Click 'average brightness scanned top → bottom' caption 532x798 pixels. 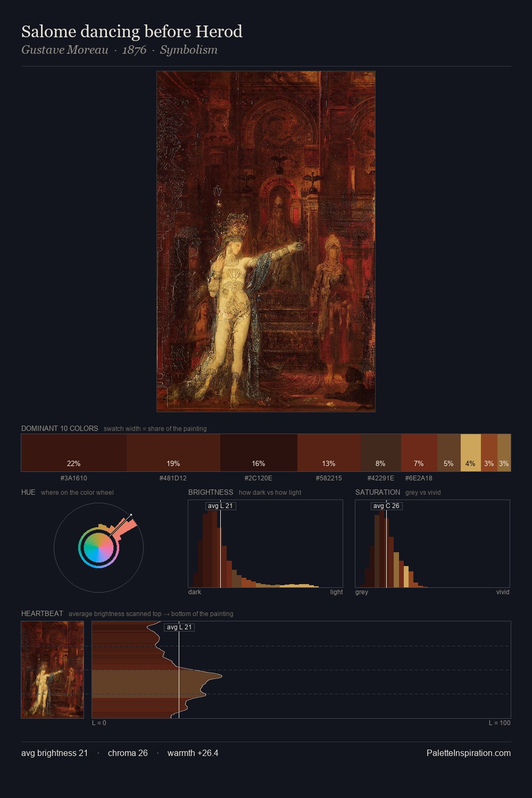151,614
